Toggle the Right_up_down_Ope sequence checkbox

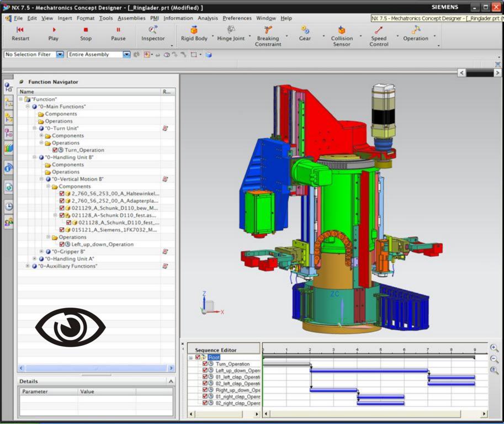point(205,390)
